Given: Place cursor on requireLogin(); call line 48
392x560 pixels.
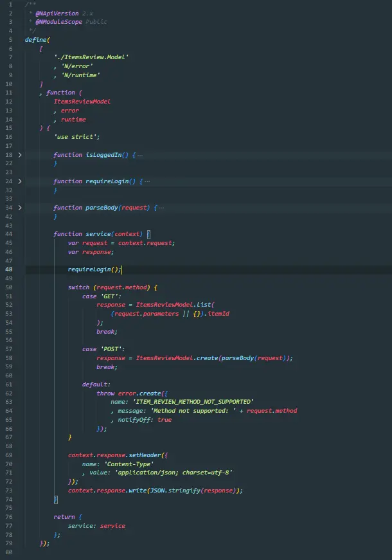Looking at the screenshot, I should [94, 269].
